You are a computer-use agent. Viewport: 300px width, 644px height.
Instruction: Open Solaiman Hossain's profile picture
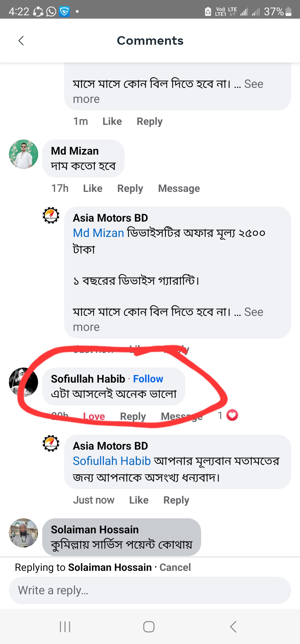point(24,533)
